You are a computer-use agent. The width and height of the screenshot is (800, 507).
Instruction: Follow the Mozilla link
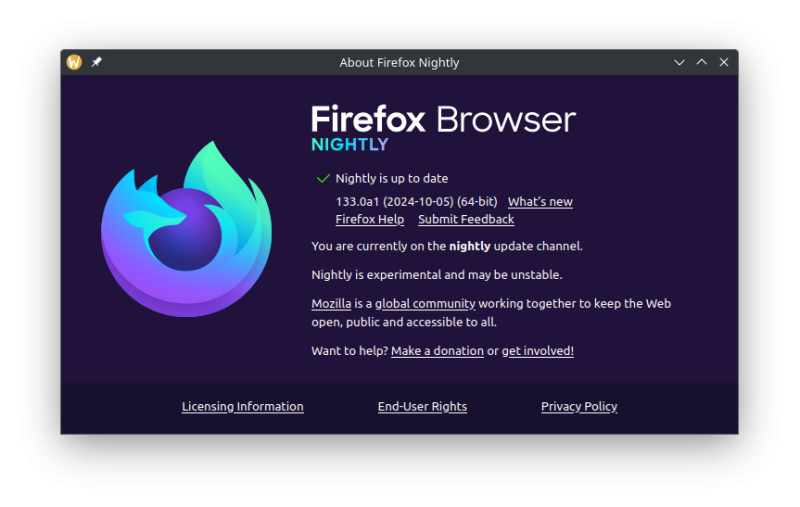[331, 303]
